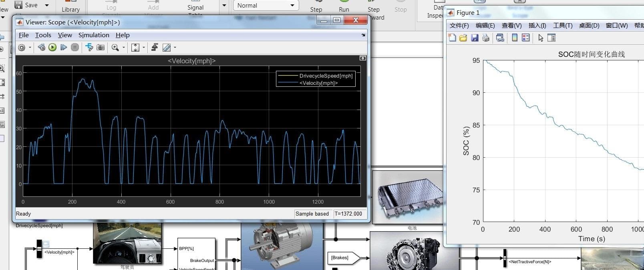This screenshot has height=270, width=644.
Task: Open 工具(T) menu in Figure 1
Action: click(563, 26)
